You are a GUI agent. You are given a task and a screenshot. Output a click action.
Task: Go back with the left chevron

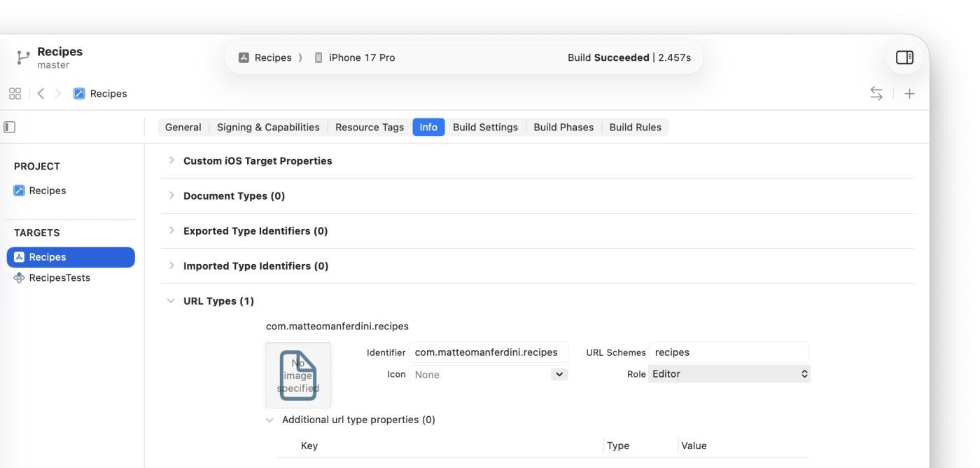[x=41, y=93]
